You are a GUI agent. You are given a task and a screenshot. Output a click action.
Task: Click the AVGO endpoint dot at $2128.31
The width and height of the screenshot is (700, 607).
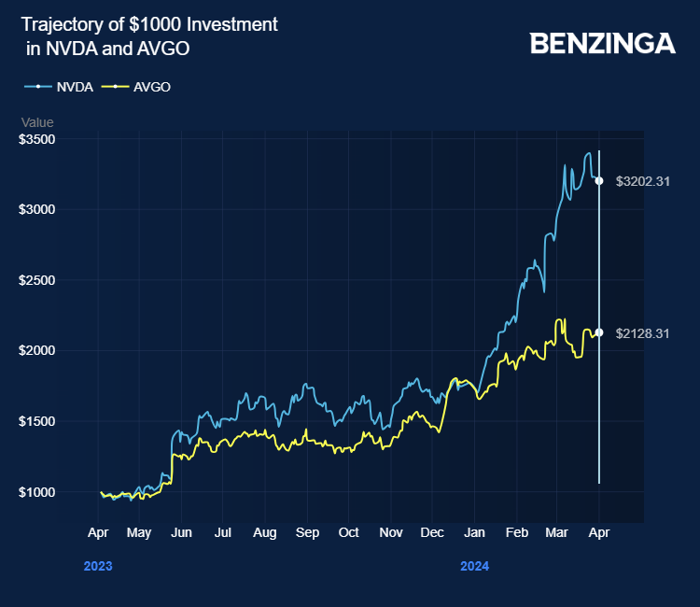click(599, 332)
